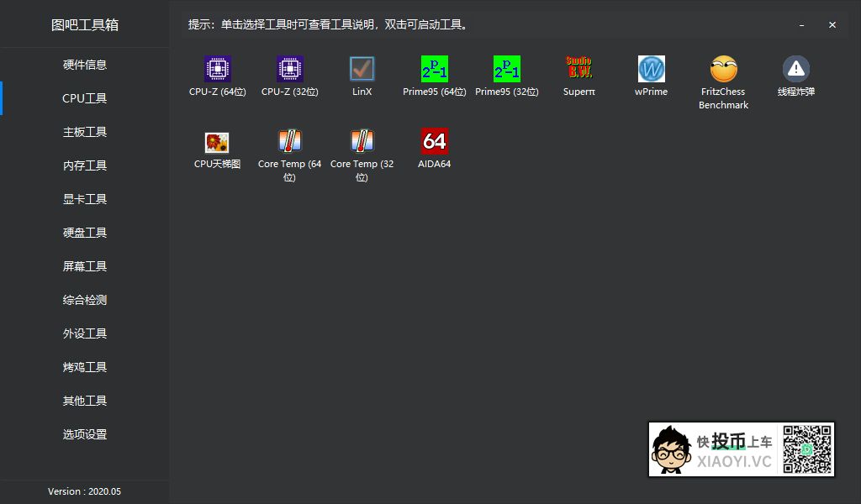Open the 外设工具 category

point(85,333)
